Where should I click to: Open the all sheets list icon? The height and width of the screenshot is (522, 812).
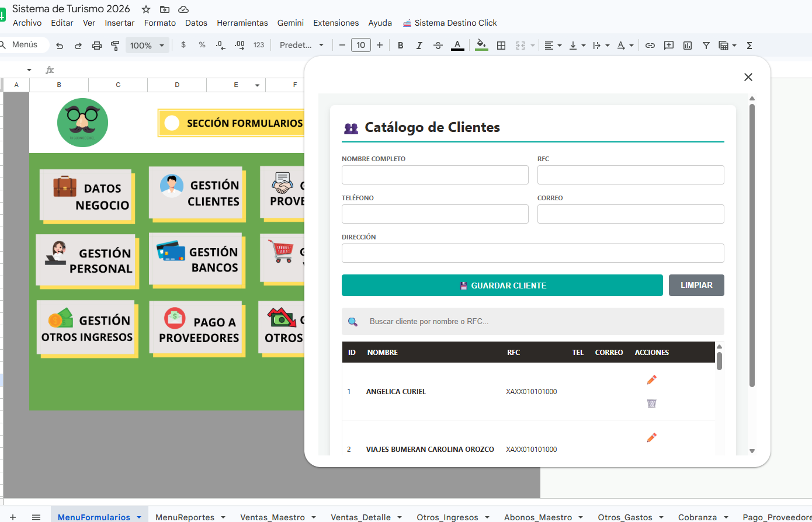pos(36,517)
